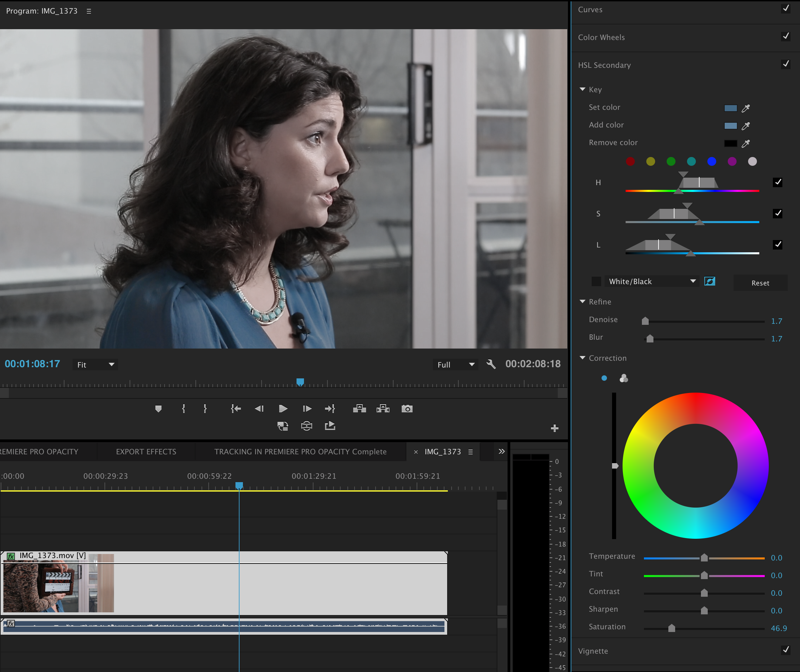Image resolution: width=800 pixels, height=672 pixels.
Task: Click the Set color eyedropper
Action: click(x=745, y=108)
